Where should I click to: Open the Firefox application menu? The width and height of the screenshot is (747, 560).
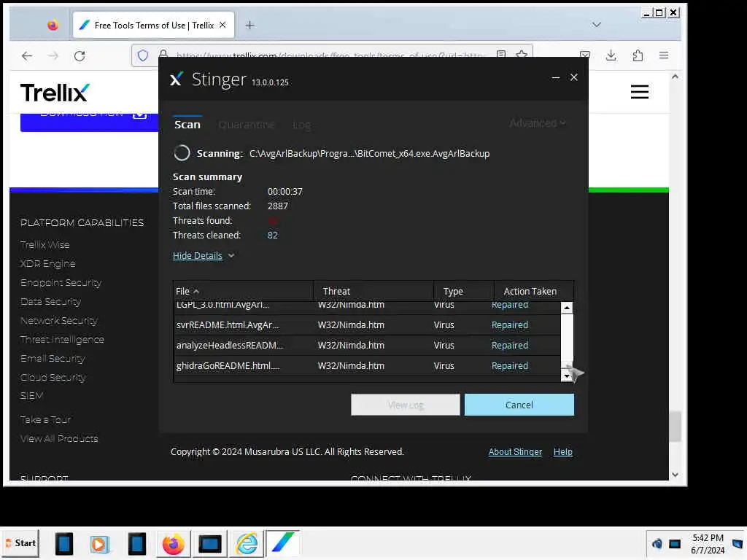[x=664, y=55]
